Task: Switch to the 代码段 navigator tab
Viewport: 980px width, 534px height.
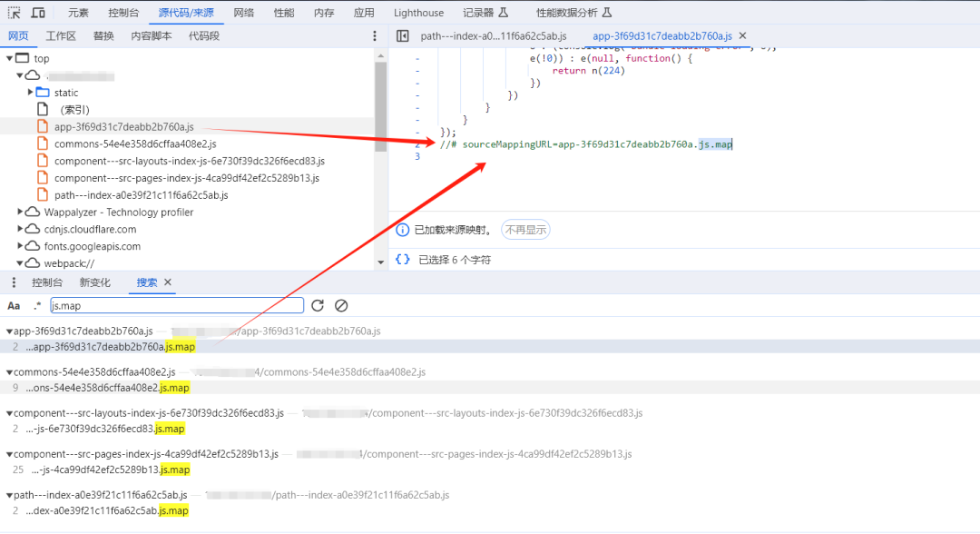Action: pyautogui.click(x=204, y=36)
